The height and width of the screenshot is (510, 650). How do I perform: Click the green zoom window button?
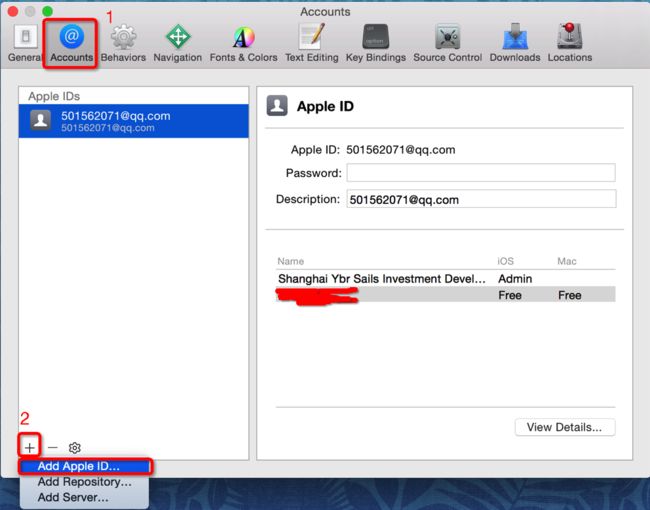[x=48, y=11]
